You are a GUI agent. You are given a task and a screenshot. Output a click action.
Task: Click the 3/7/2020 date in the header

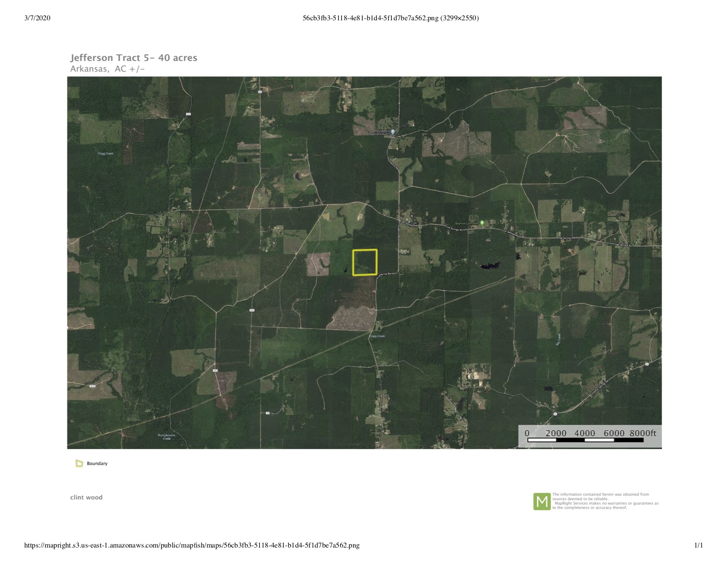pyautogui.click(x=38, y=18)
